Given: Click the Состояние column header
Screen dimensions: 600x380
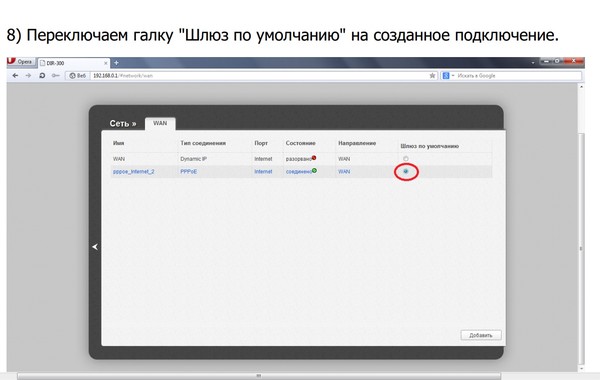Looking at the screenshot, I should [x=300, y=143].
